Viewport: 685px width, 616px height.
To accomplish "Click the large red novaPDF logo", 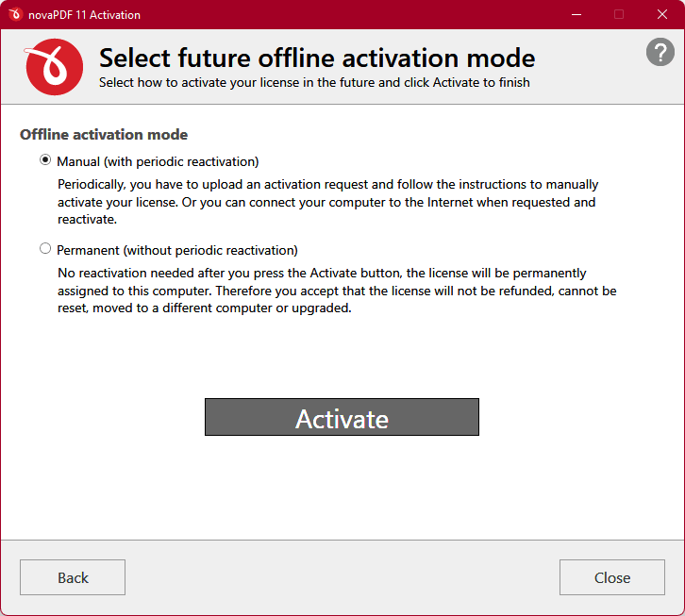I will pos(54,66).
